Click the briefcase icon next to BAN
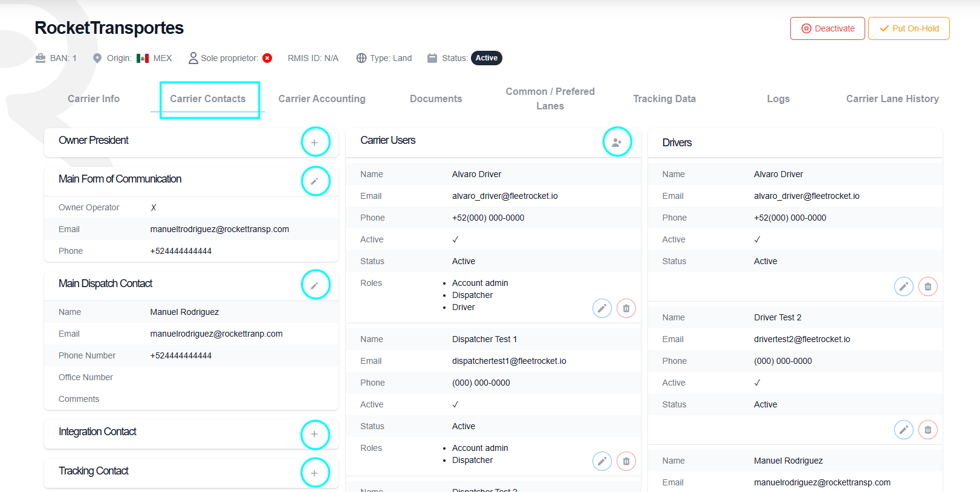 (41, 58)
